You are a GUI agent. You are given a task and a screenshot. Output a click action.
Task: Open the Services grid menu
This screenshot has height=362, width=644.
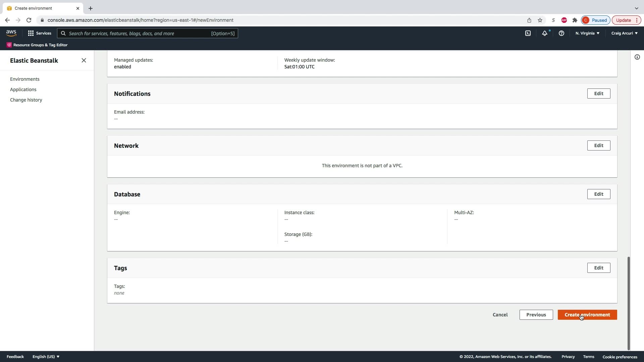point(40,33)
